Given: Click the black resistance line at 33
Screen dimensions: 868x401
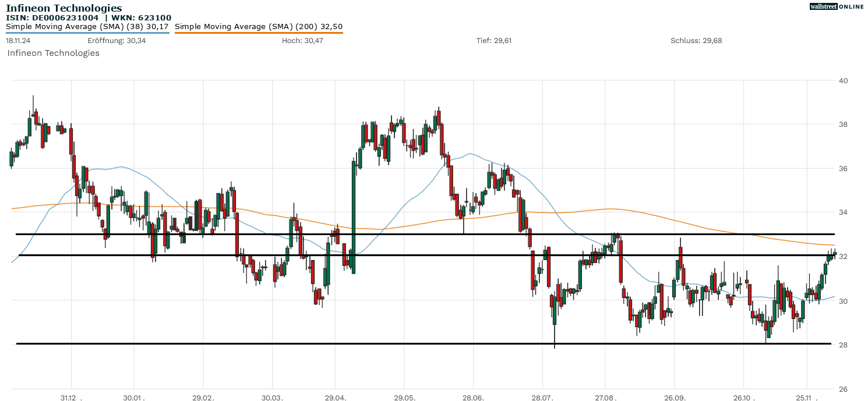Looking at the screenshot, I should [x=408, y=234].
